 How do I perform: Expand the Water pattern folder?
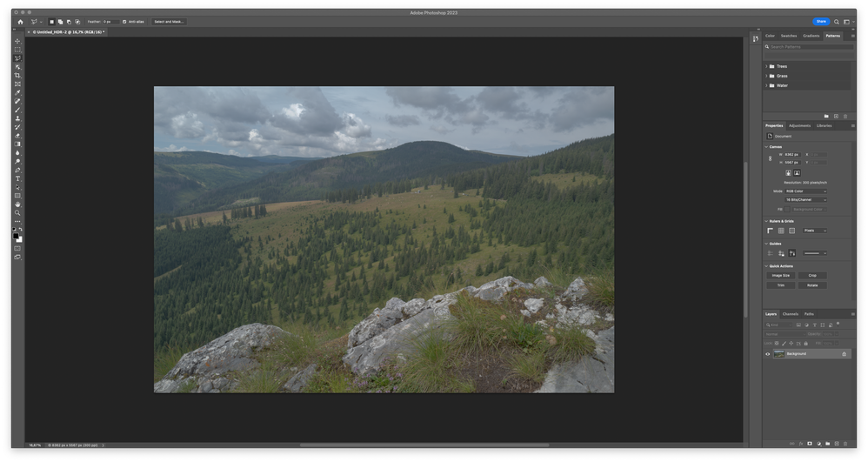pos(767,85)
